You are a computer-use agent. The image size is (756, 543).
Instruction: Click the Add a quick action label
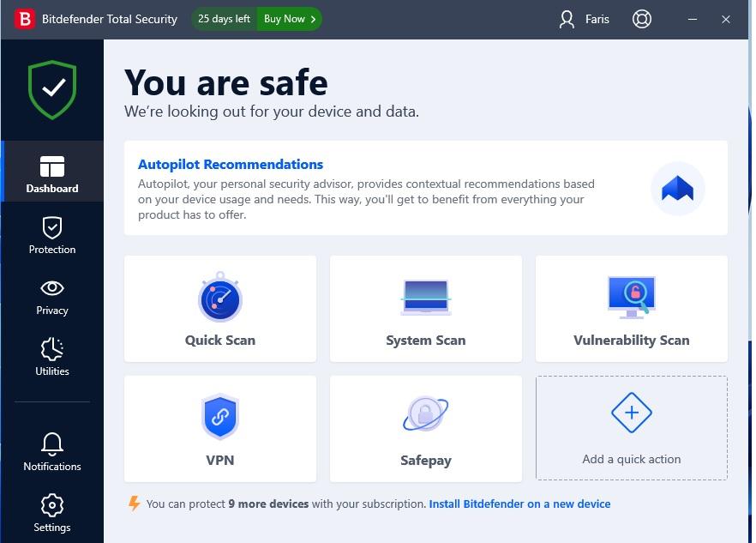[x=632, y=459]
